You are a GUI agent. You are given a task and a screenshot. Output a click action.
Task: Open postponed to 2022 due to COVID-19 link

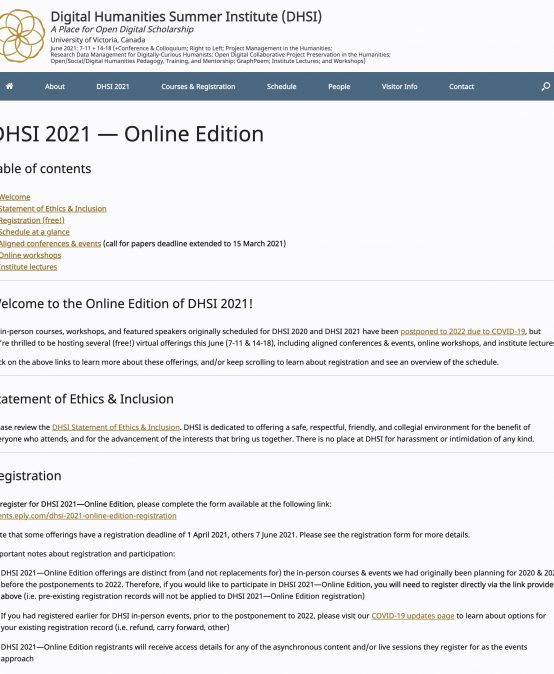click(x=462, y=331)
